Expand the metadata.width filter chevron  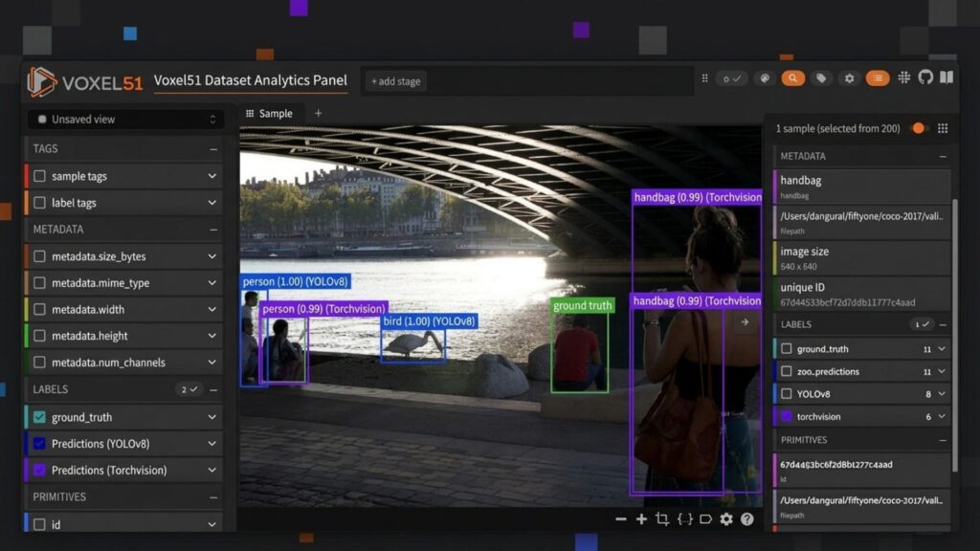coord(212,309)
